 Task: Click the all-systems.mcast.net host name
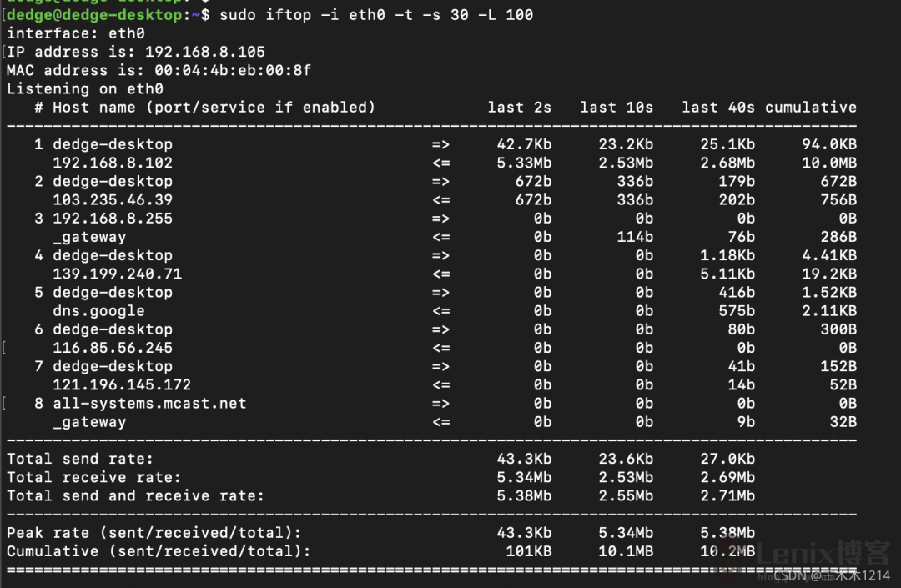149,403
